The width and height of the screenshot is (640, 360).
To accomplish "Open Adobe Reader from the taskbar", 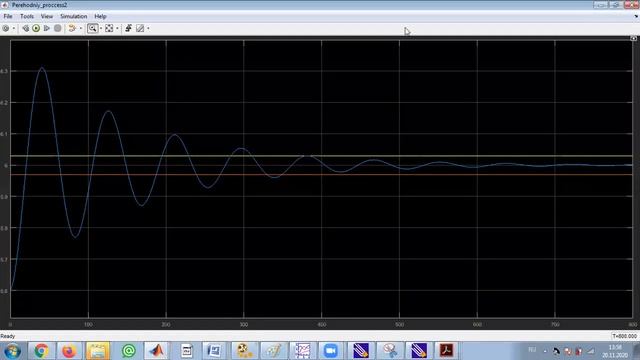I will 446,351.
